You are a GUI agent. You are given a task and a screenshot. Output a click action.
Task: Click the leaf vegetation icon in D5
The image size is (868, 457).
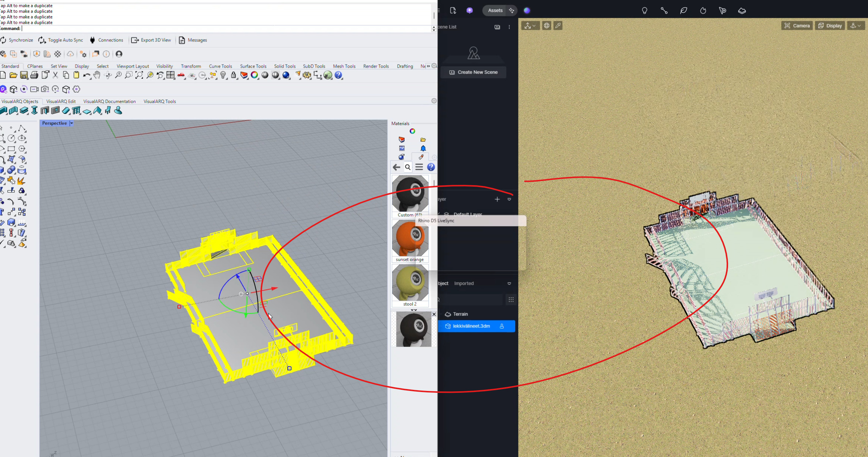(x=683, y=10)
